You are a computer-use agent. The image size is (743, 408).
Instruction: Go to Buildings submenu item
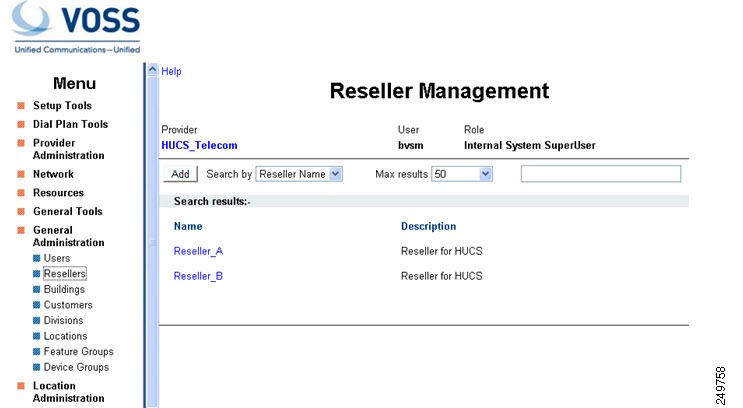click(64, 290)
